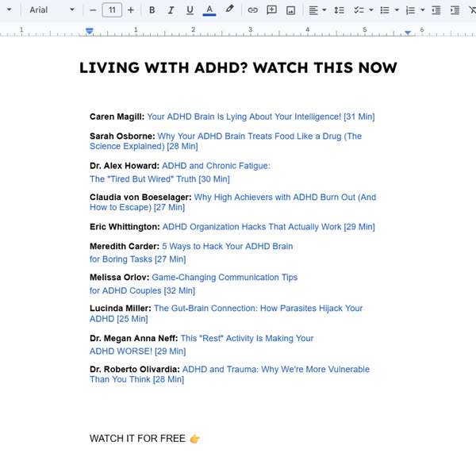This screenshot has height=476, width=476.
Task: Click the name 'Dr. Alex Howard:'
Action: [x=125, y=166]
